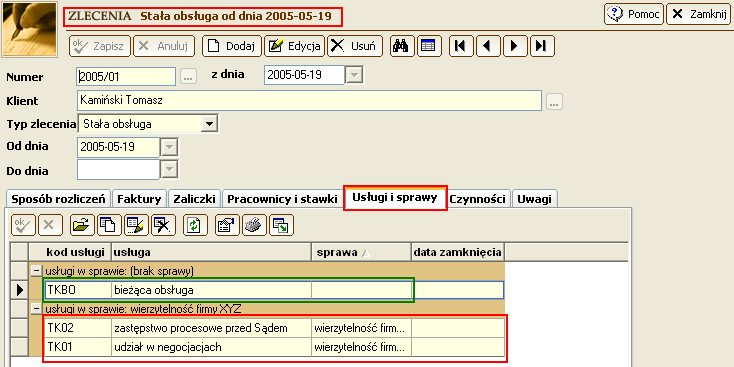Switch to Faktury tab

139,199
